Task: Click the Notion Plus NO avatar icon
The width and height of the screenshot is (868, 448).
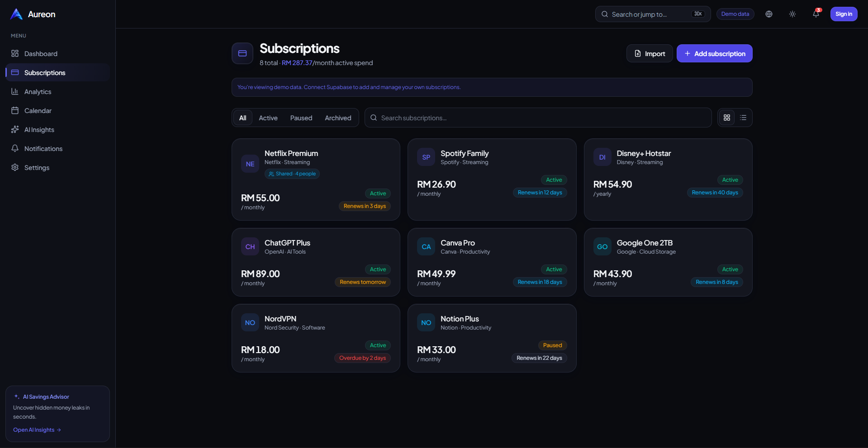Action: coord(426,322)
